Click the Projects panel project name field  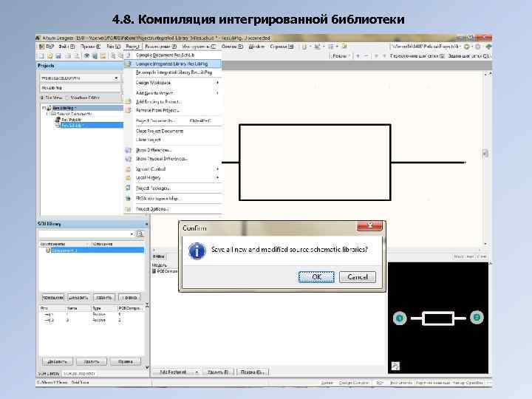pyautogui.click(x=80, y=88)
